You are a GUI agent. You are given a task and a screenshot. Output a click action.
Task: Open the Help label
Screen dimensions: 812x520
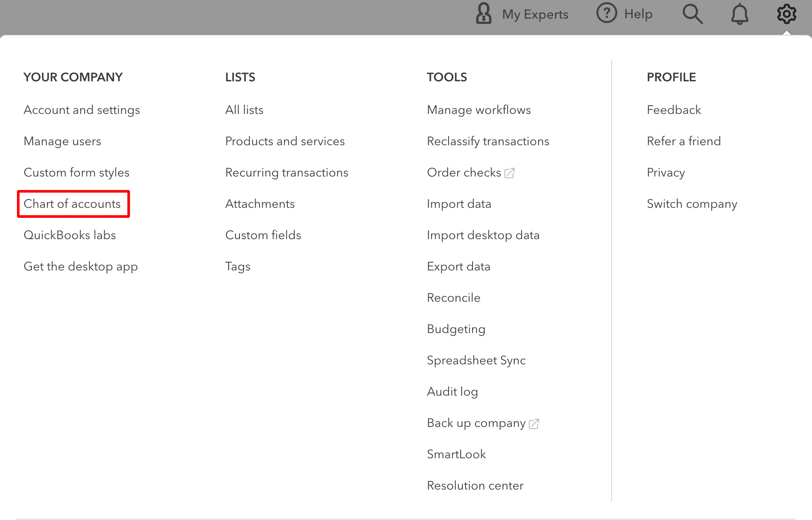pos(638,14)
